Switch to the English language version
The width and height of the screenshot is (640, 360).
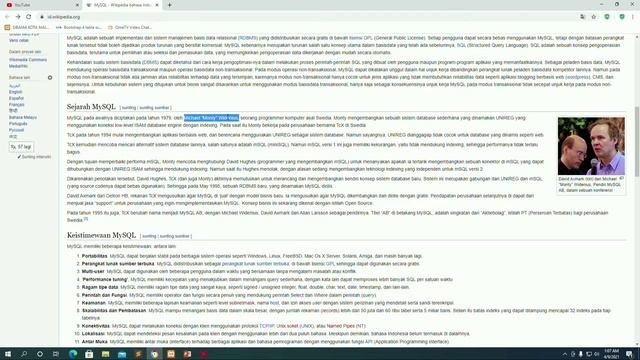16,92
